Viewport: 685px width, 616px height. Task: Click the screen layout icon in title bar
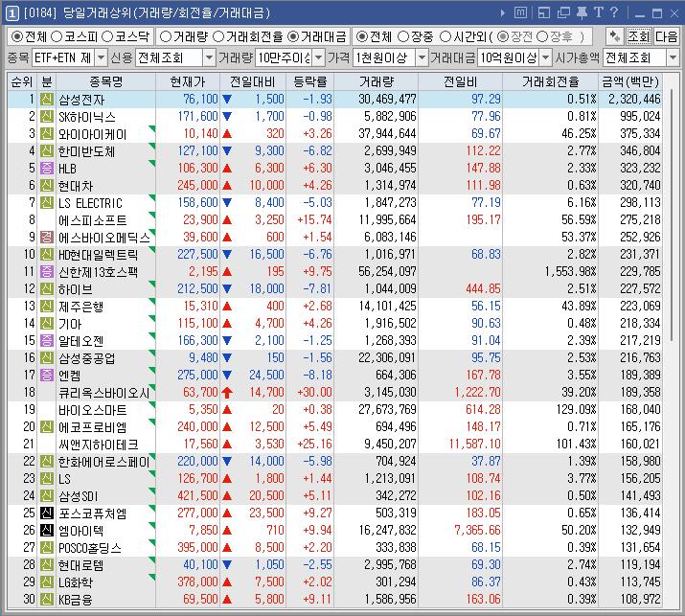coord(544,13)
